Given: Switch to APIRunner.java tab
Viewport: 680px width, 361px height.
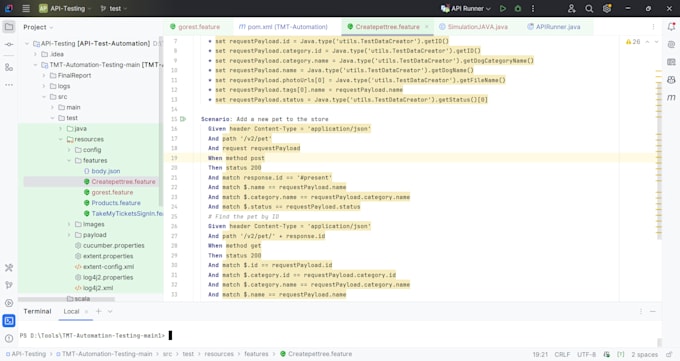Looking at the screenshot, I should tap(554, 27).
